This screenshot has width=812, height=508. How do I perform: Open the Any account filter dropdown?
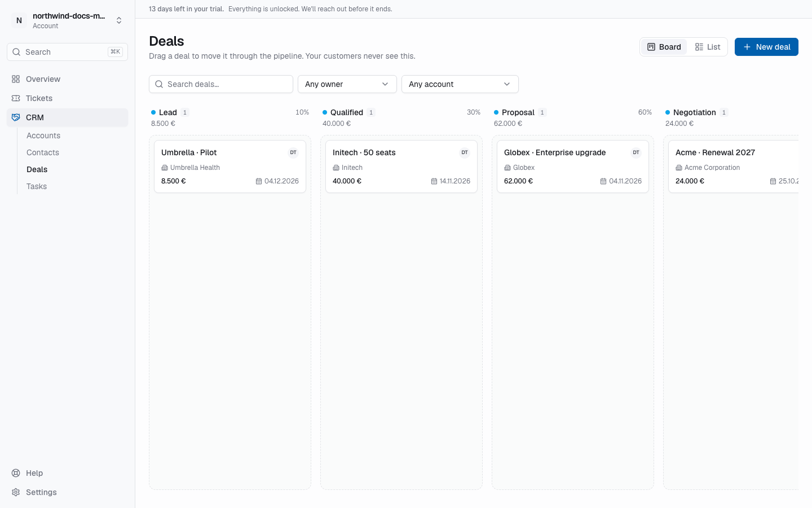pos(460,84)
